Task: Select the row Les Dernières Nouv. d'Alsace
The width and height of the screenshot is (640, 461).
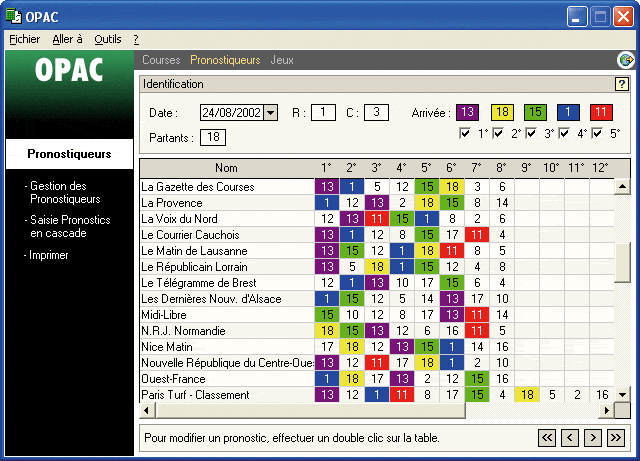Action: [377, 298]
